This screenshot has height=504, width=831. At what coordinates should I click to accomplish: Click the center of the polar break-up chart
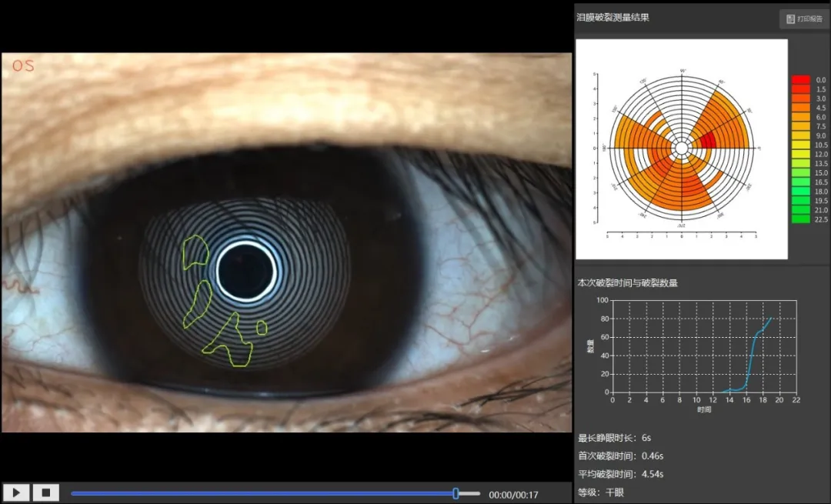pos(681,147)
